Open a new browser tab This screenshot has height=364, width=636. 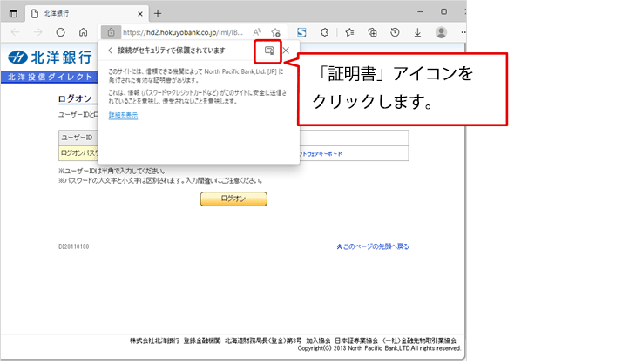(x=158, y=13)
